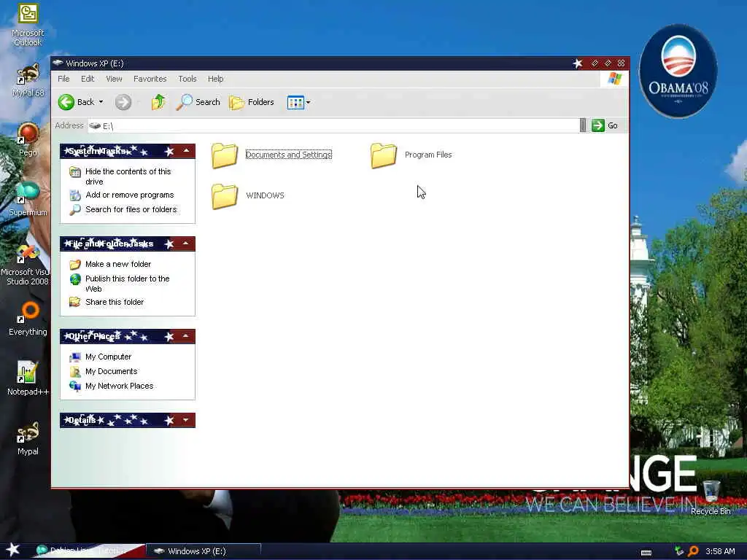Click the WINDOWS folder name
Viewport: 747px width, 560px height.
coord(265,195)
